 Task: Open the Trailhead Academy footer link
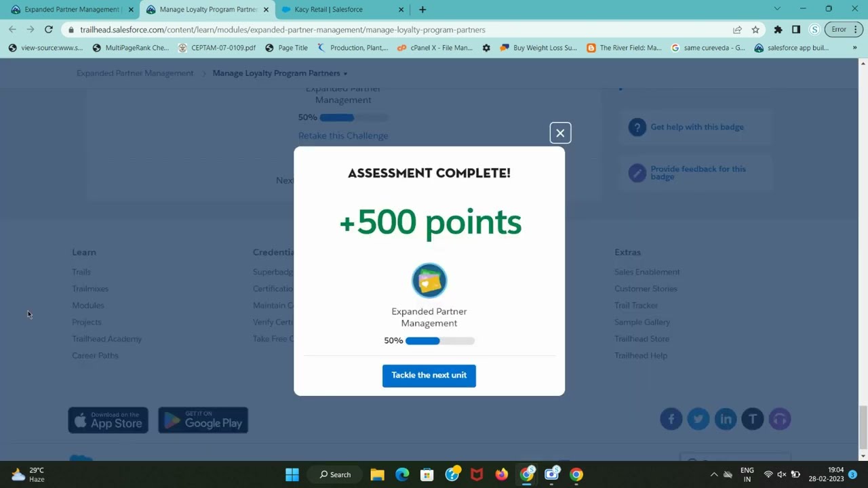point(107,339)
